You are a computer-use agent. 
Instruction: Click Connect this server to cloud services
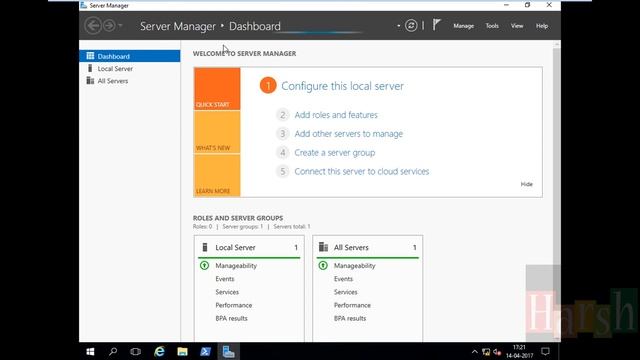coord(362,171)
